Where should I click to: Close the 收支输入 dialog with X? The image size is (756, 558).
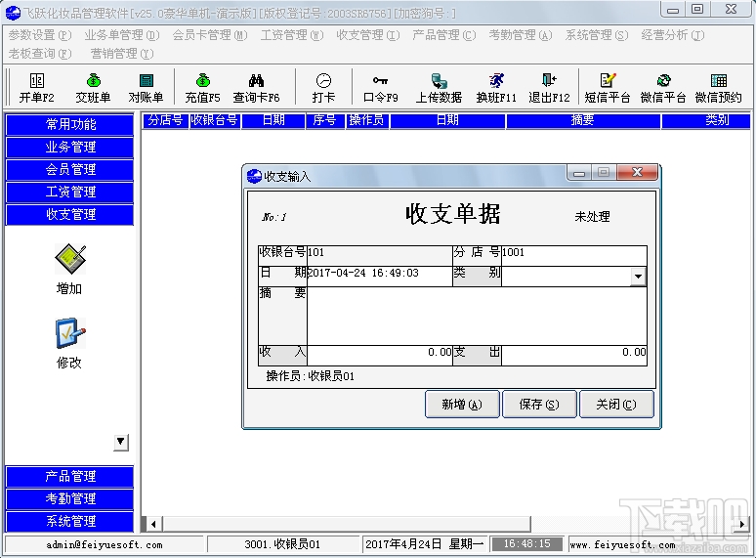click(637, 173)
